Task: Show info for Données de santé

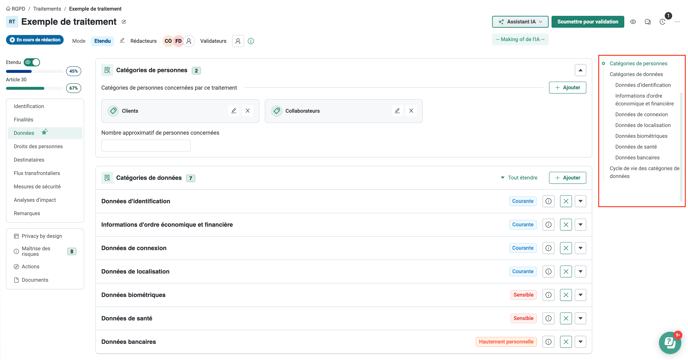Action: tap(548, 318)
